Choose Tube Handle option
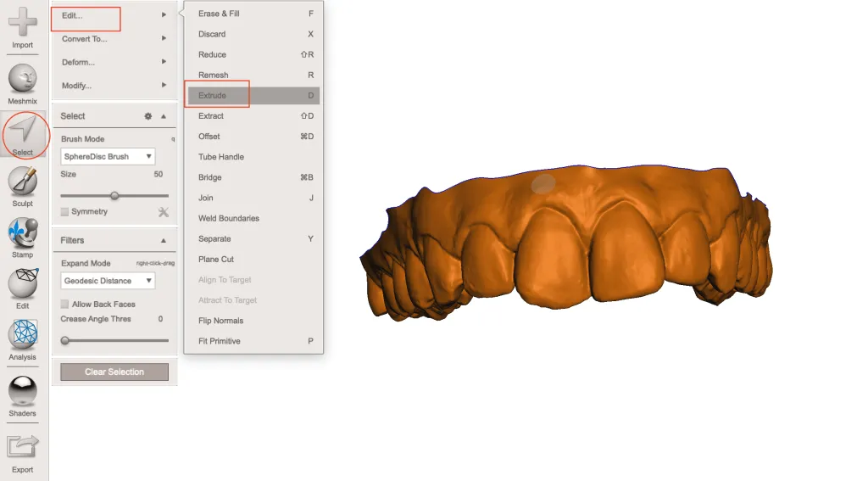This screenshot has width=868, height=481. pyautogui.click(x=253, y=157)
